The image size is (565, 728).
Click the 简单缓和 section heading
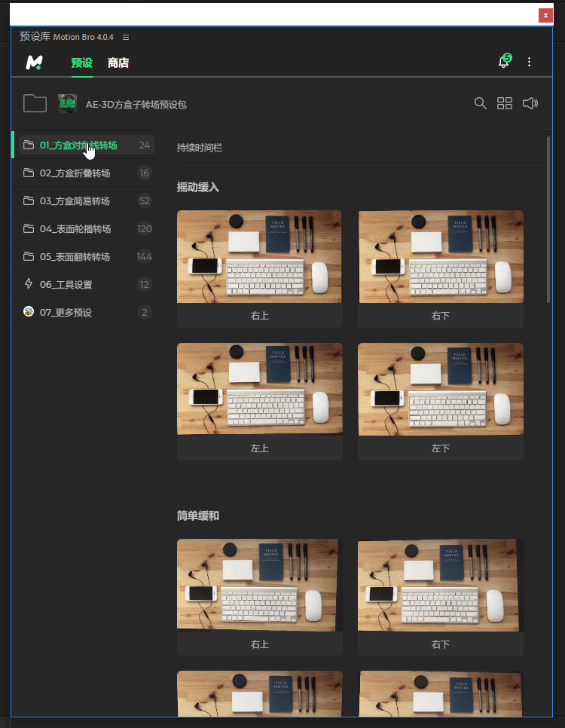click(x=198, y=515)
